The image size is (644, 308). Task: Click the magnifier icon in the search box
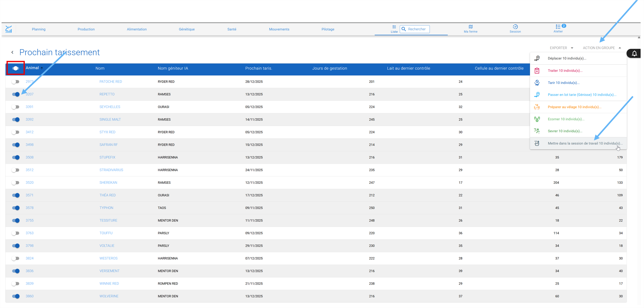[x=404, y=29]
